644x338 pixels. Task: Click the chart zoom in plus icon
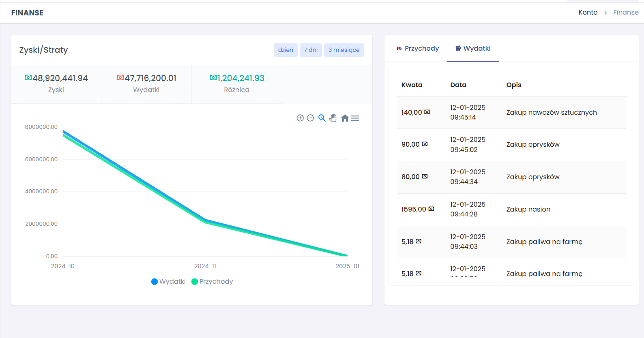300,118
